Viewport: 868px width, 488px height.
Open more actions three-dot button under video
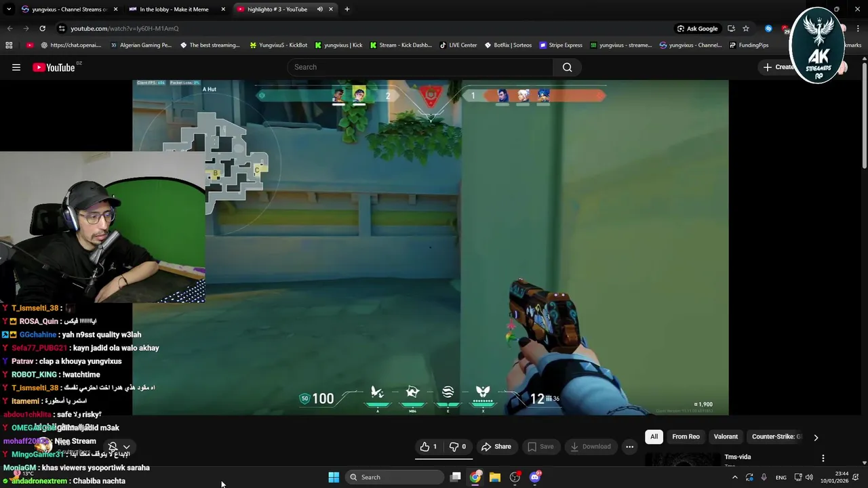pos(629,447)
